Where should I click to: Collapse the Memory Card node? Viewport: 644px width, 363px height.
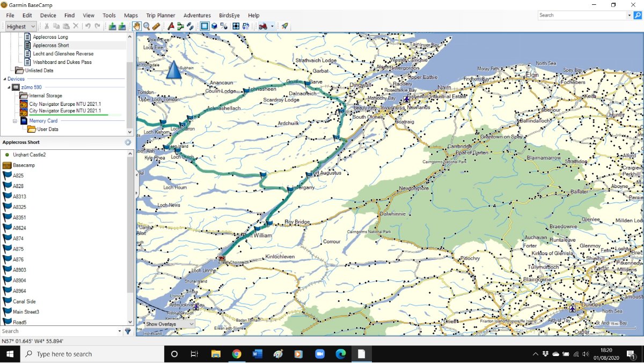[x=15, y=121]
